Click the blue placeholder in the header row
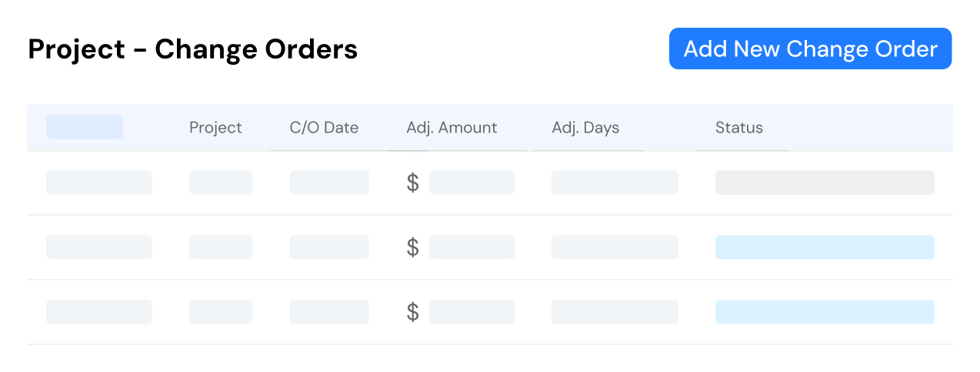This screenshot has width=980, height=372. (x=85, y=127)
